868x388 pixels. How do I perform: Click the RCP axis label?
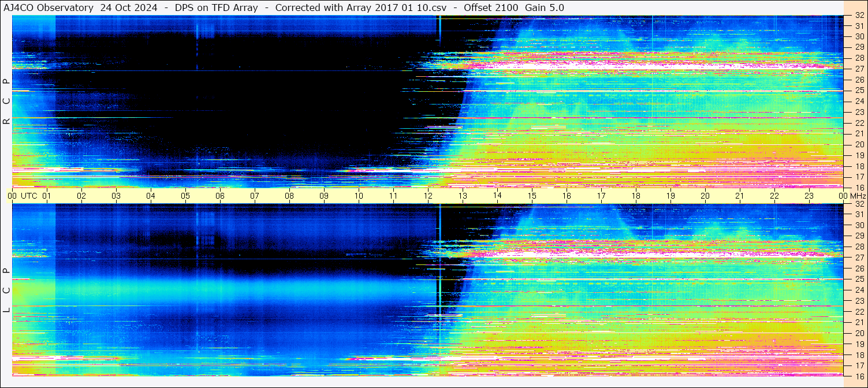tap(6, 102)
